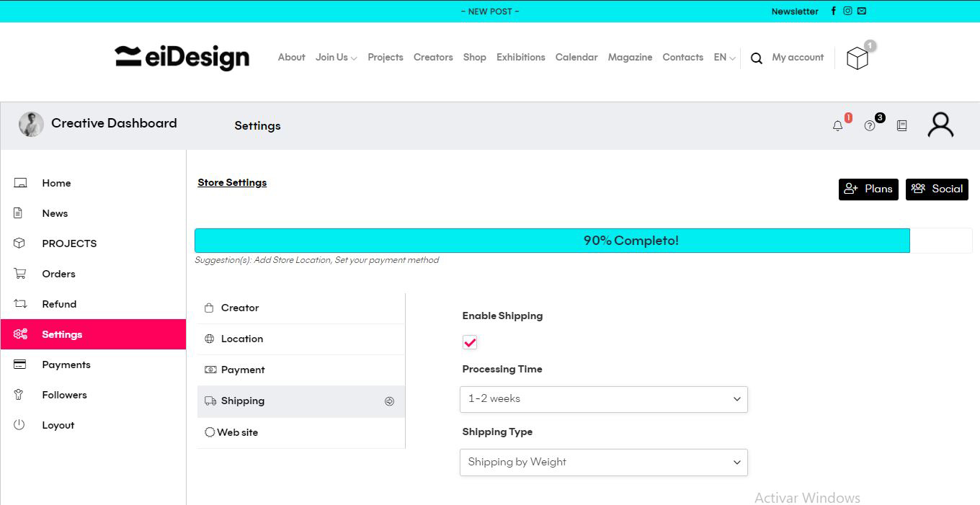Click the Social button
This screenshot has height=505, width=980.
937,189
